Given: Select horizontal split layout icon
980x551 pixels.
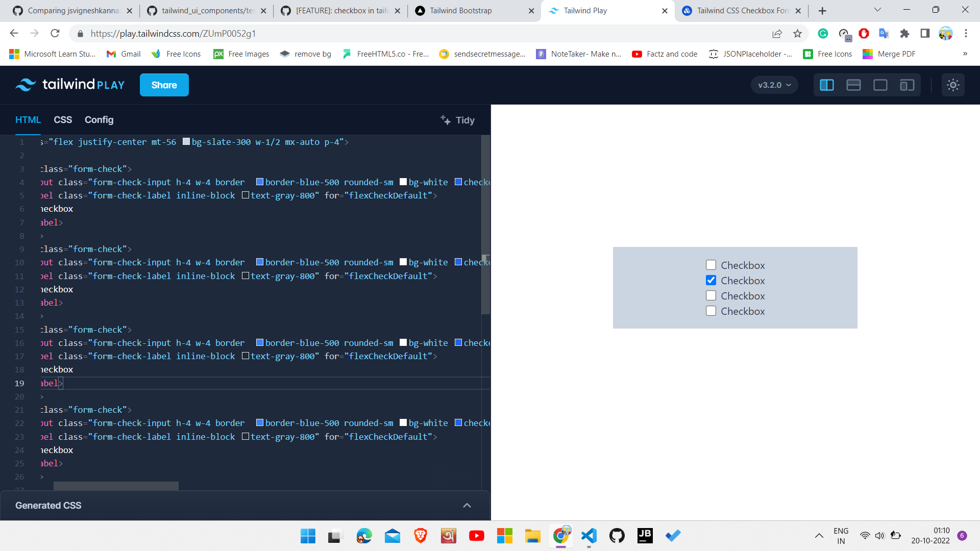Looking at the screenshot, I should coord(853,85).
